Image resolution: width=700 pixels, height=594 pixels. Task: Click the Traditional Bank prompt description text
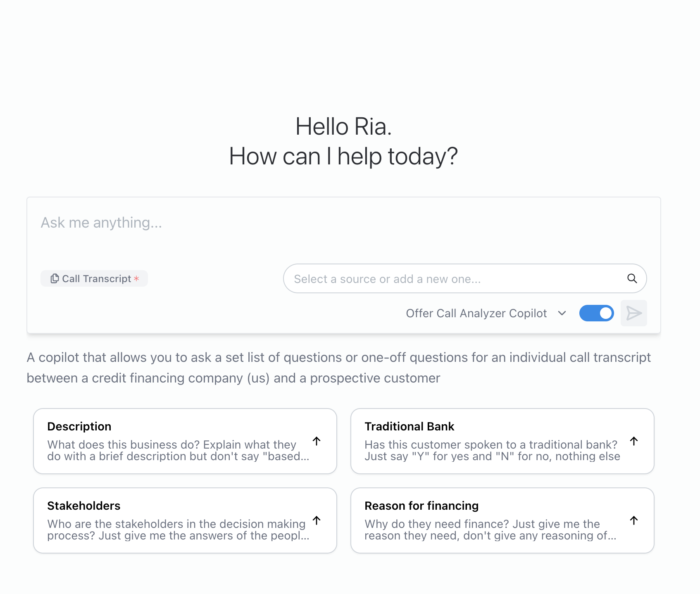click(492, 450)
